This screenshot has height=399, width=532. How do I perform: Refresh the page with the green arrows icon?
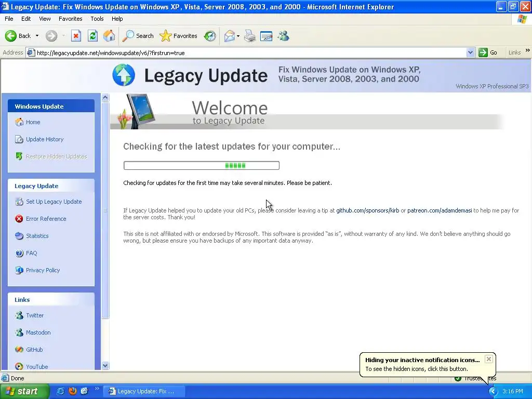pos(92,36)
